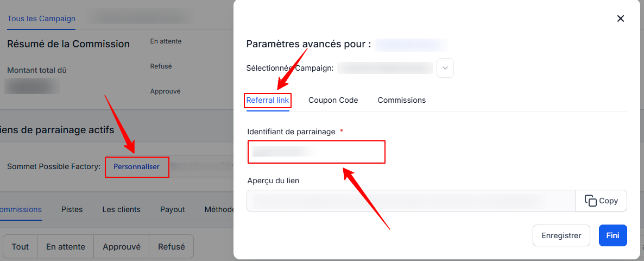This screenshot has width=644, height=261.
Task: Open the Personnaliser link
Action: click(x=136, y=166)
